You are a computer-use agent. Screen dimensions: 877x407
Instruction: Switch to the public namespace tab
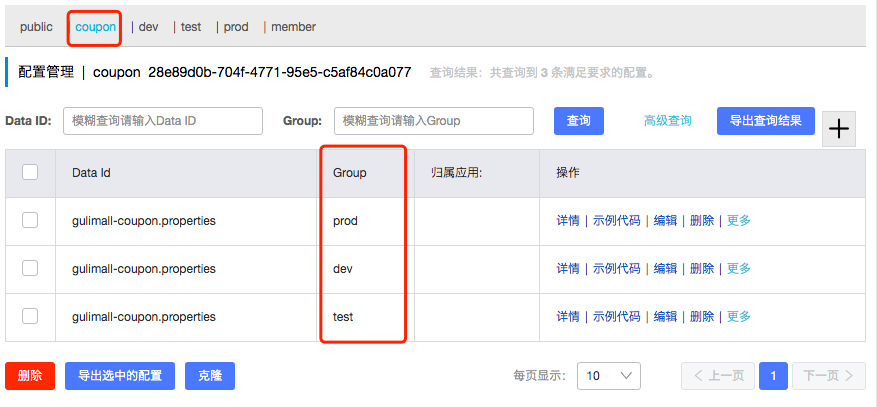pos(36,27)
